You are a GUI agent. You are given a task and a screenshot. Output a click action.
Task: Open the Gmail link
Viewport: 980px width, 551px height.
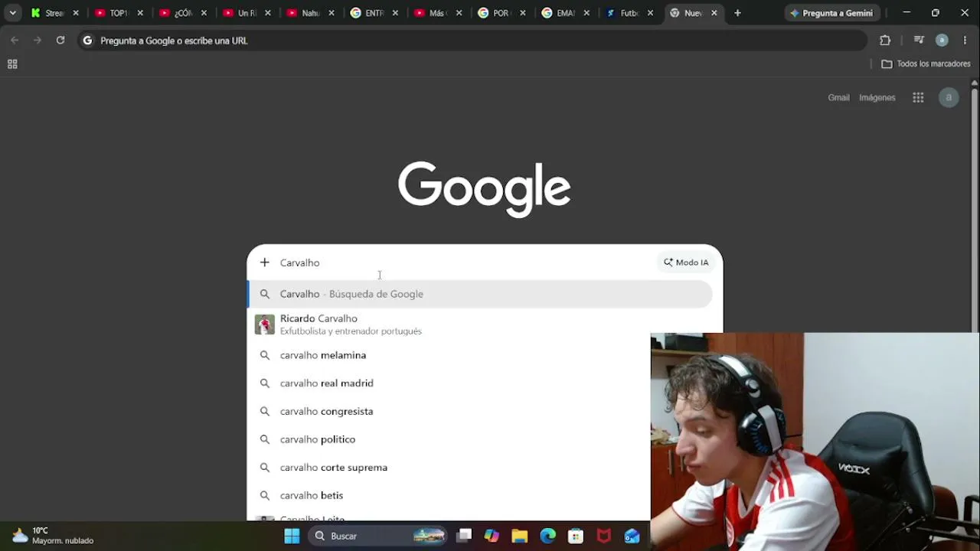pyautogui.click(x=838, y=98)
